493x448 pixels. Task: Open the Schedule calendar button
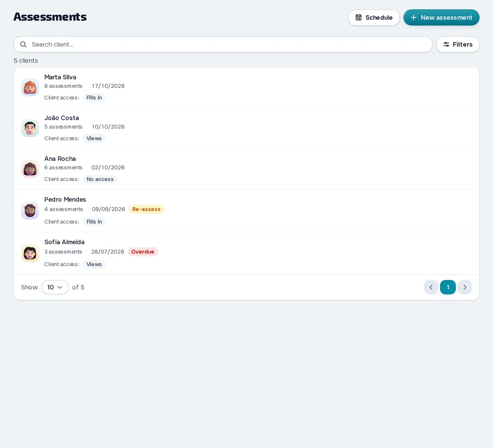[373, 17]
